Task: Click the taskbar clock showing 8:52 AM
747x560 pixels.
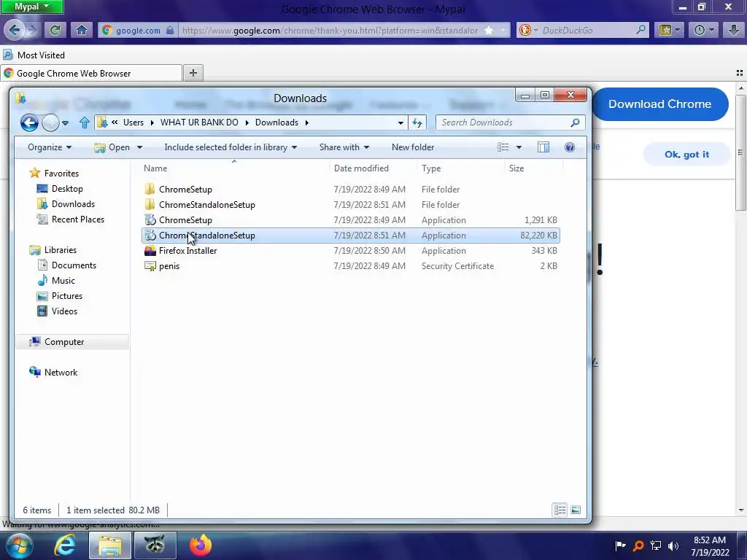Action: [710, 545]
